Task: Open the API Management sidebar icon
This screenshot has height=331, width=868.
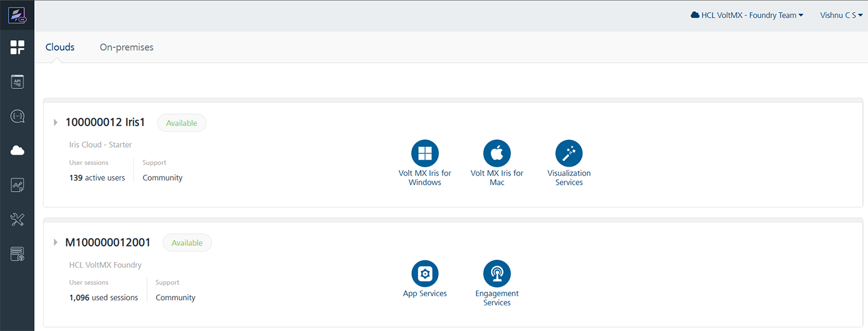Action: click(x=17, y=82)
